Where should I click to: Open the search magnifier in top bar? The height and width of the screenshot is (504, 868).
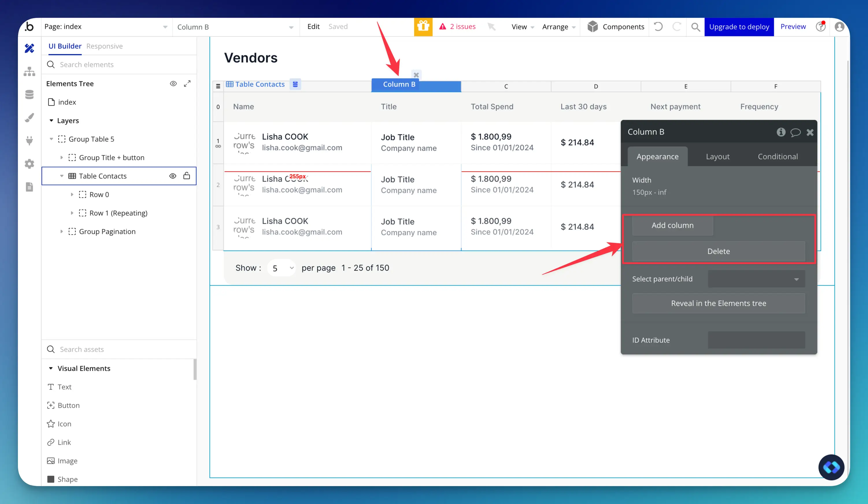coord(695,27)
